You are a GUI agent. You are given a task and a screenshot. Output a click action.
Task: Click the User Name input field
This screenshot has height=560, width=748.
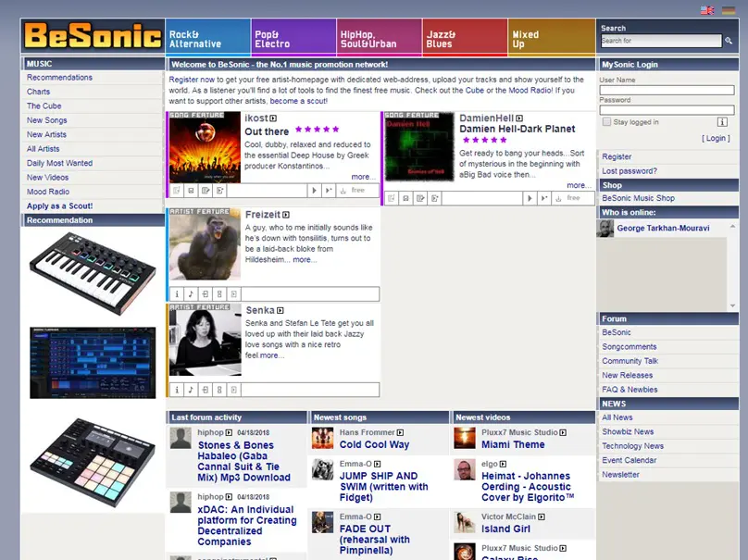click(x=667, y=90)
